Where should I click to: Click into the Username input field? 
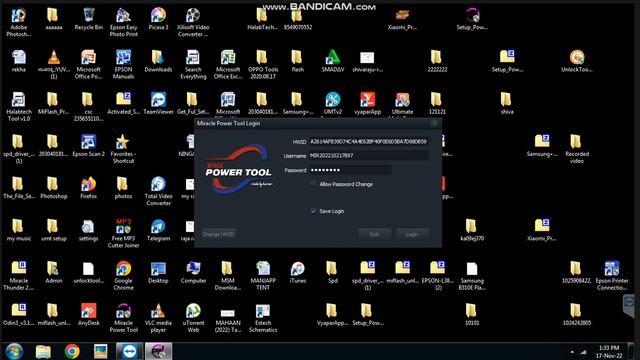369,156
